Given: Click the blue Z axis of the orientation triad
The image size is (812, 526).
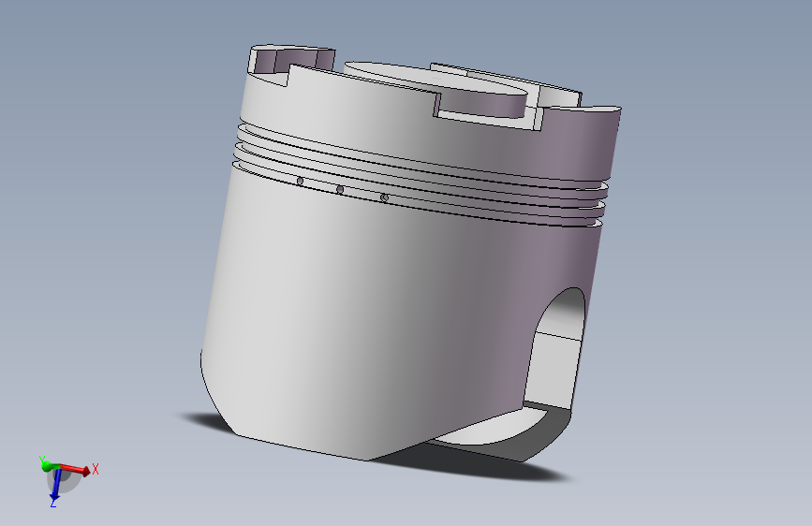Looking at the screenshot, I should coord(56,486).
